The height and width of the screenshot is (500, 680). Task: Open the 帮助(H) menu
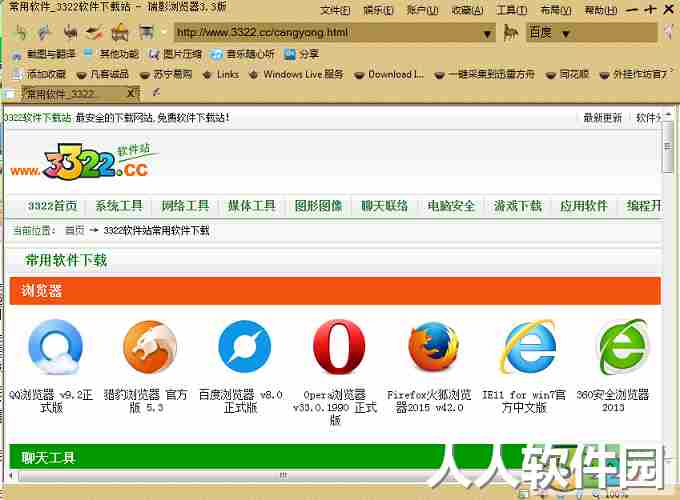600,10
